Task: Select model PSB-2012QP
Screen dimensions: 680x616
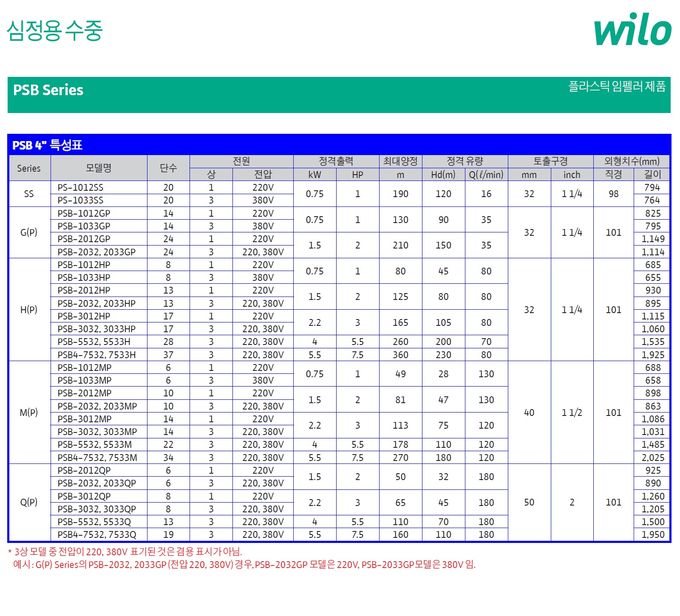Action: 84,470
